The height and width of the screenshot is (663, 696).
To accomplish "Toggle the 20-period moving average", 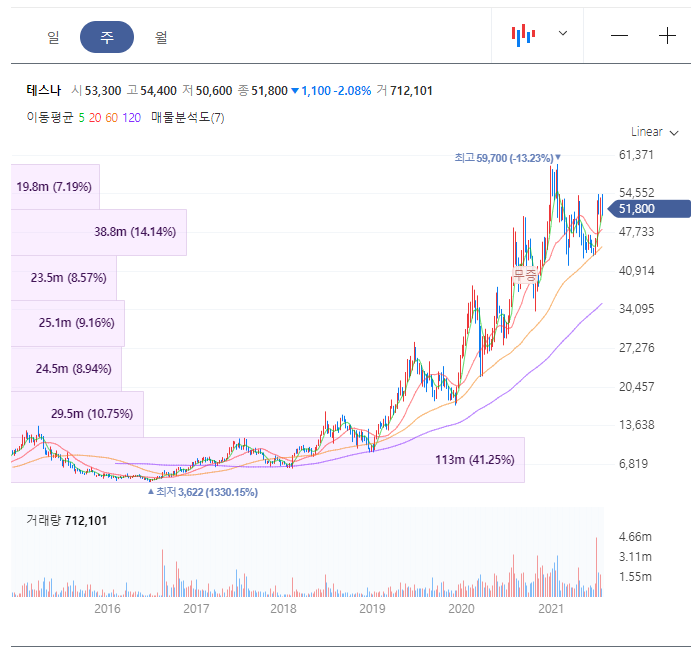I will (x=95, y=118).
